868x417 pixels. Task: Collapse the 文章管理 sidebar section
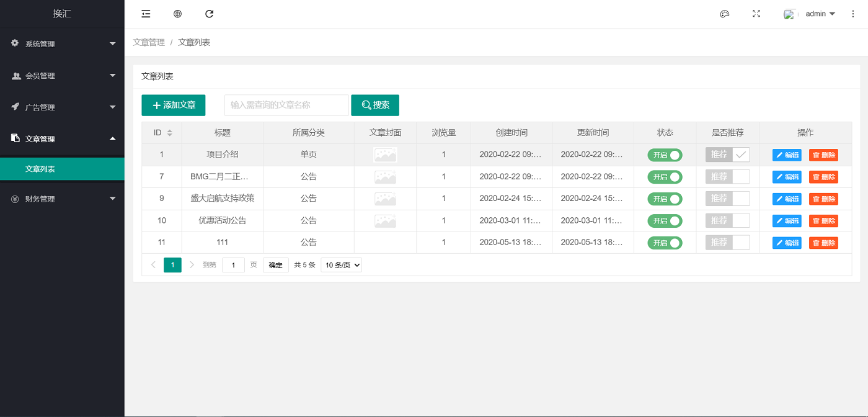(62, 138)
